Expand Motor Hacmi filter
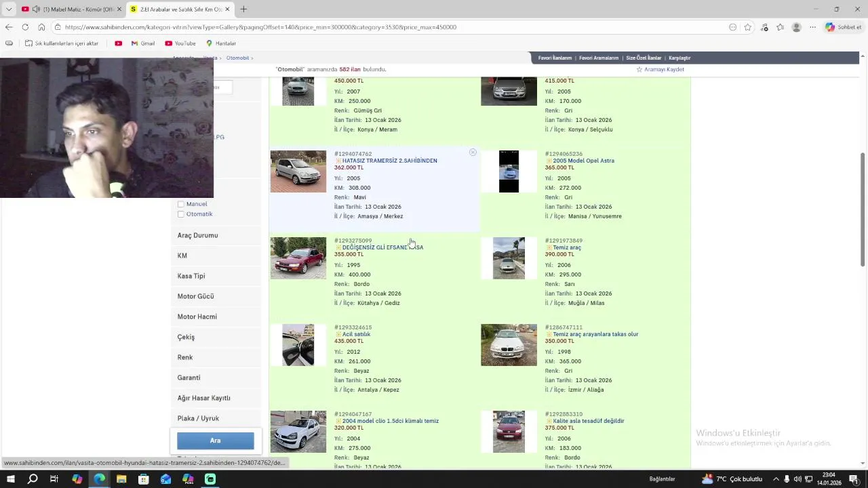Screen dimensions: 868x488 coord(216,317)
